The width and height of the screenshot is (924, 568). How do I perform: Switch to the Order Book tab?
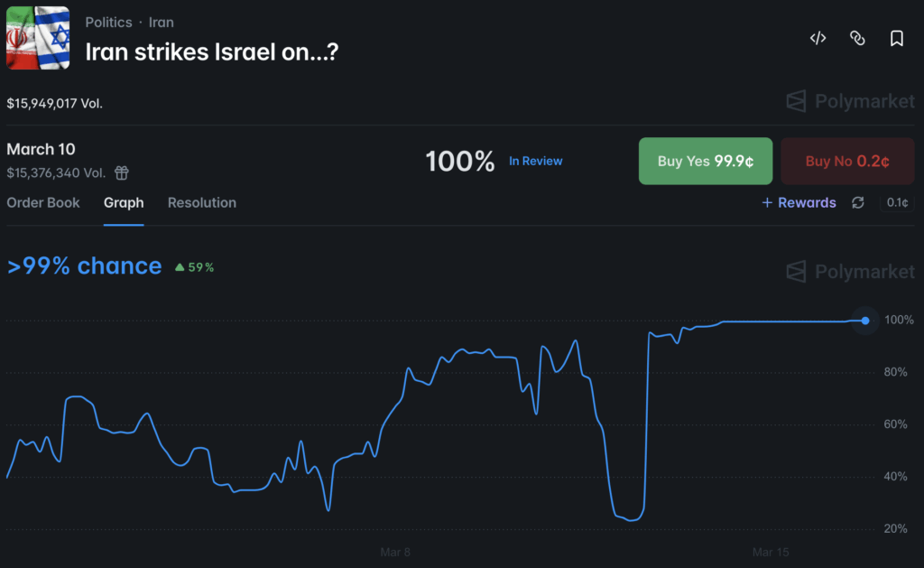(x=43, y=202)
